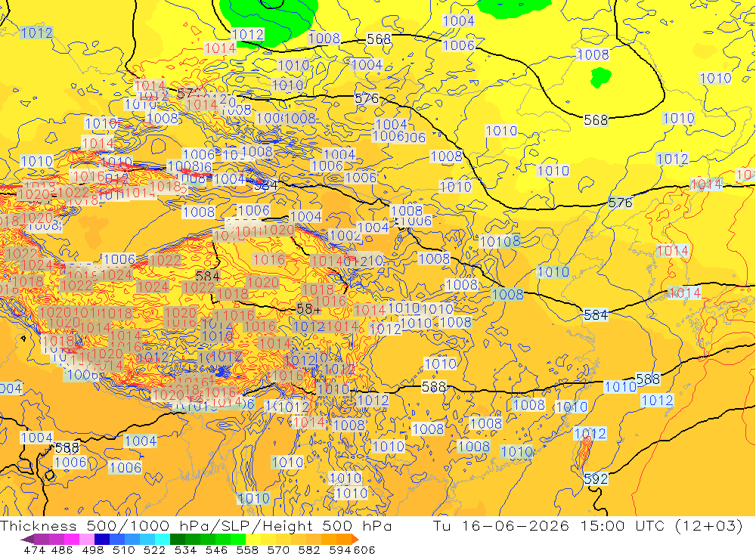Screen dimensions: 756x554
Task: Click the legend value 594
Action: (340, 549)
